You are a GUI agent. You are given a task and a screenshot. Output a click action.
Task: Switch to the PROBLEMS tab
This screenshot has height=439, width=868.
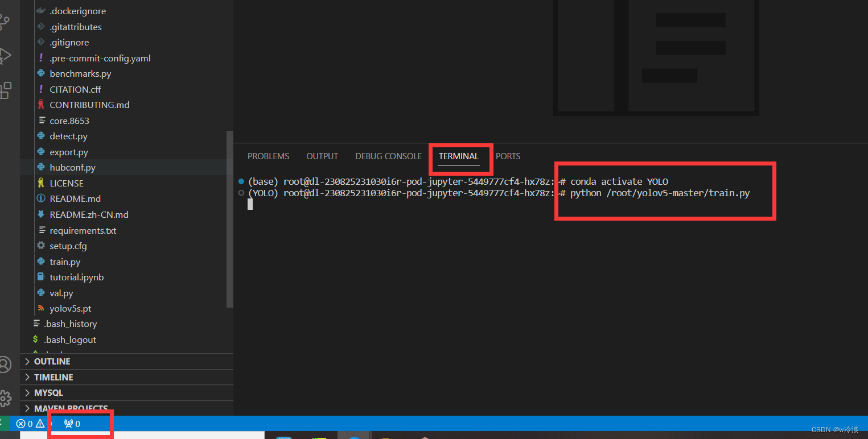click(268, 156)
